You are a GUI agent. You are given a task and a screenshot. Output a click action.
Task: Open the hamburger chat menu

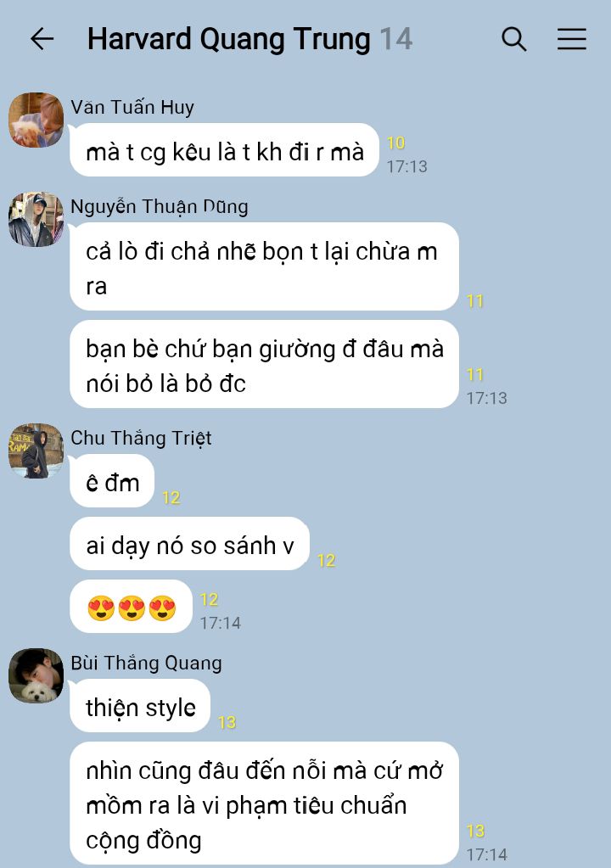coord(572,39)
